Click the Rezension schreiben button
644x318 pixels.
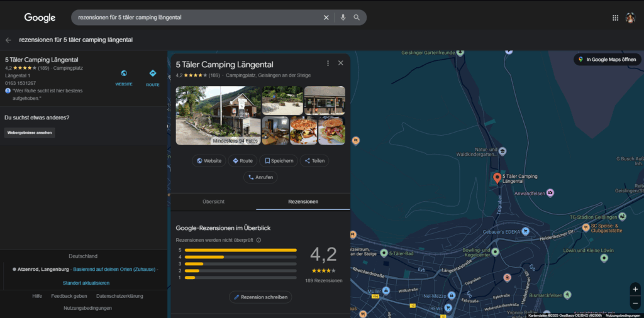tap(260, 297)
